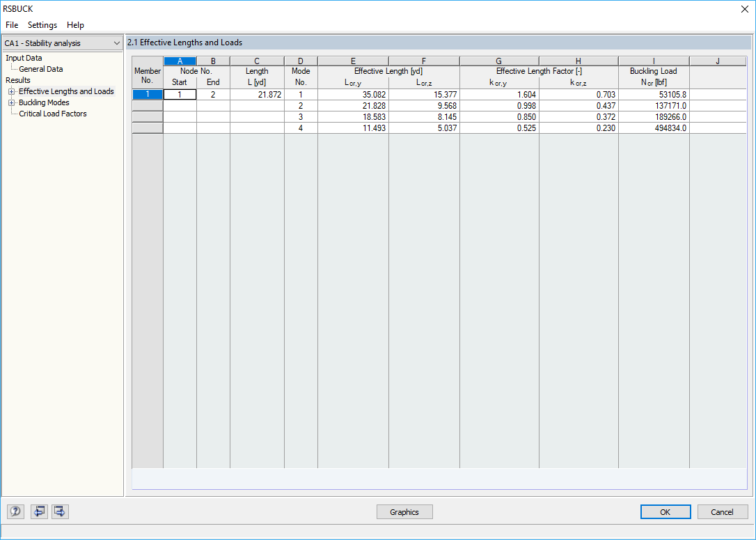
Task: Click the kcr,z value 0.703
Action: pos(578,95)
